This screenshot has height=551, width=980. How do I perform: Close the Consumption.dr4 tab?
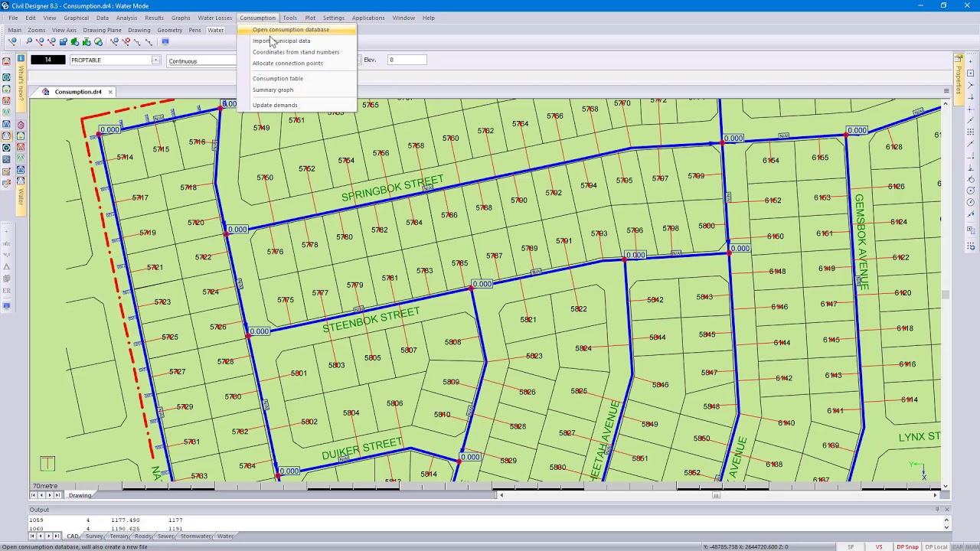[x=109, y=92]
